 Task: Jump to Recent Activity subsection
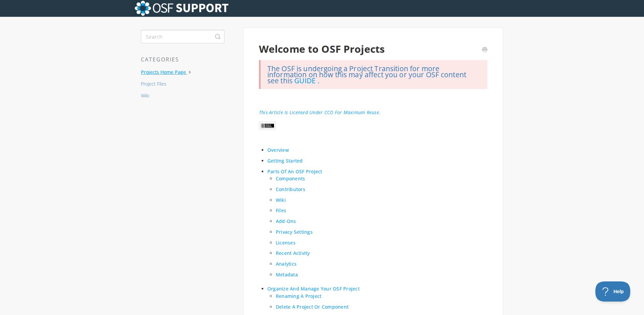pyautogui.click(x=292, y=253)
